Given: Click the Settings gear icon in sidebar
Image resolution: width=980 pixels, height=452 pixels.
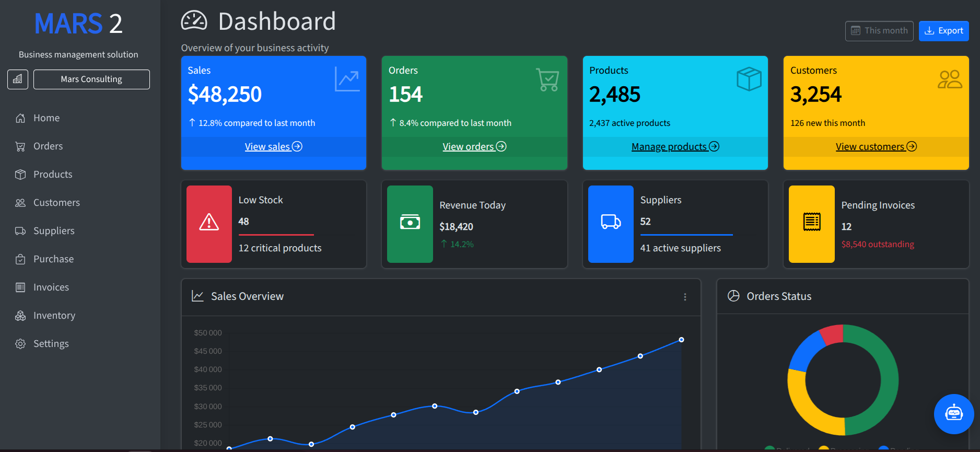Looking at the screenshot, I should [x=20, y=344].
